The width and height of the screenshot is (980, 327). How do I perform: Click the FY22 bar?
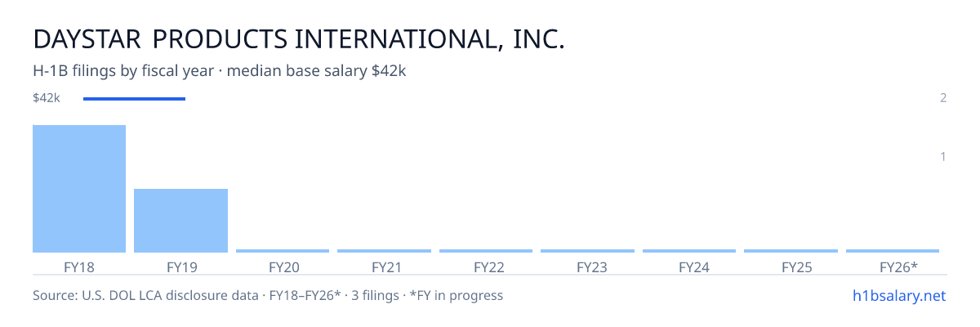[486, 251]
